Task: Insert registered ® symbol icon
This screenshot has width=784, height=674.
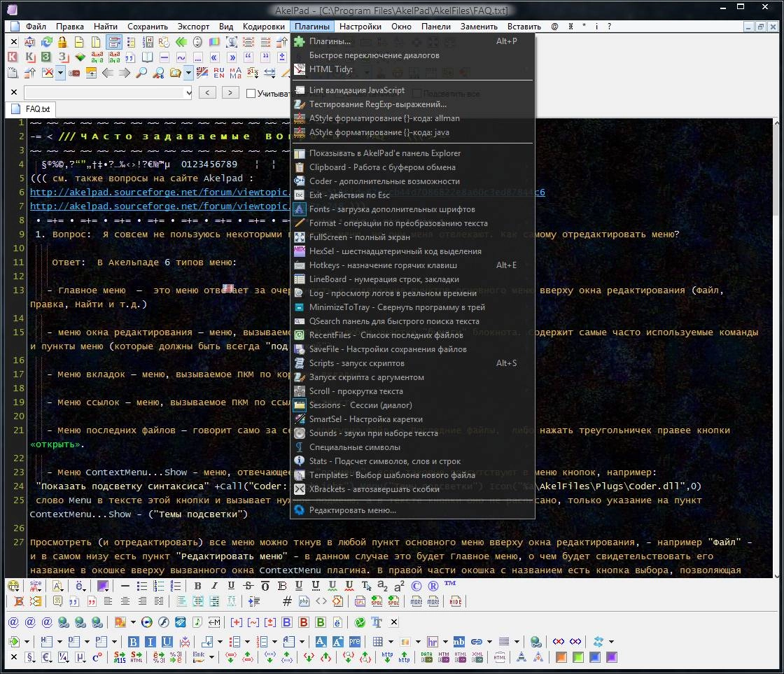Action: (x=433, y=586)
